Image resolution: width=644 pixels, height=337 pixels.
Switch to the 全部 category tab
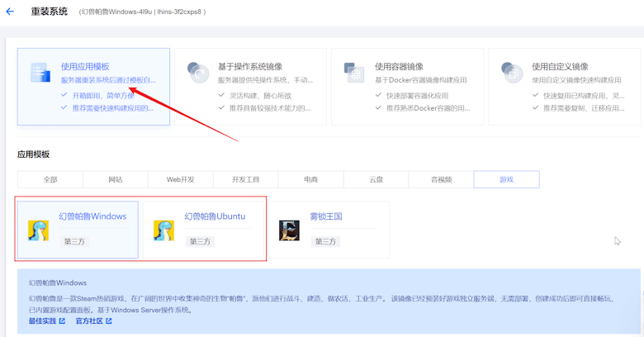(x=50, y=179)
